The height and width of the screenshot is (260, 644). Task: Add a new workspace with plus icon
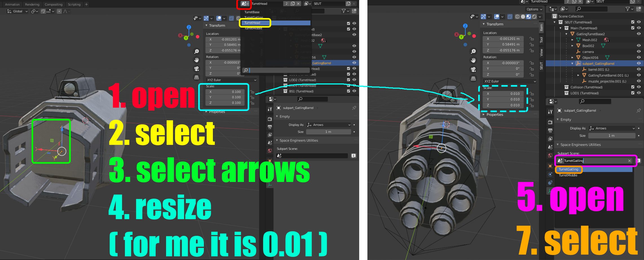click(87, 5)
